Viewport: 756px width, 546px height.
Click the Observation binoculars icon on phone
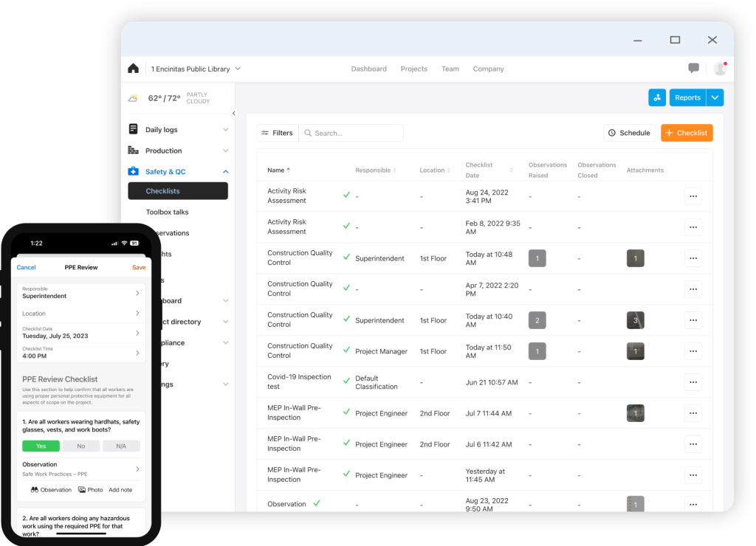click(x=35, y=490)
